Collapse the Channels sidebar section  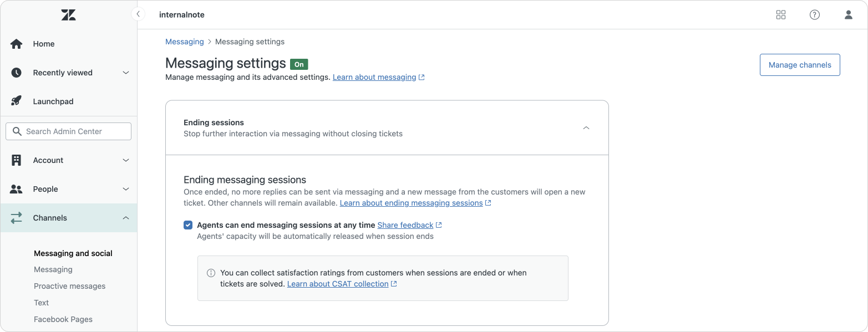pyautogui.click(x=126, y=218)
